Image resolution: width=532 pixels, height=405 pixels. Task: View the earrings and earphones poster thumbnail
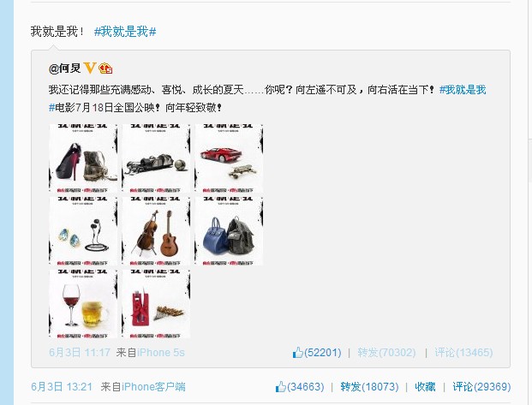point(83,231)
